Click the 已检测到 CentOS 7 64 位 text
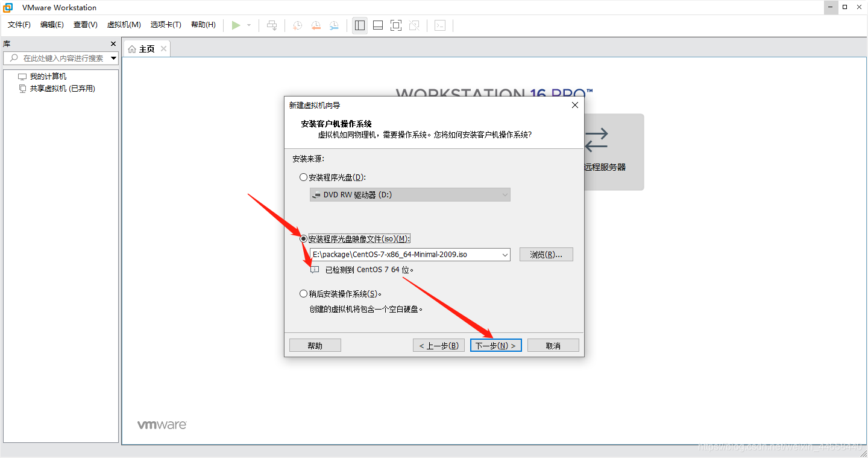The width and height of the screenshot is (868, 458). point(370,270)
